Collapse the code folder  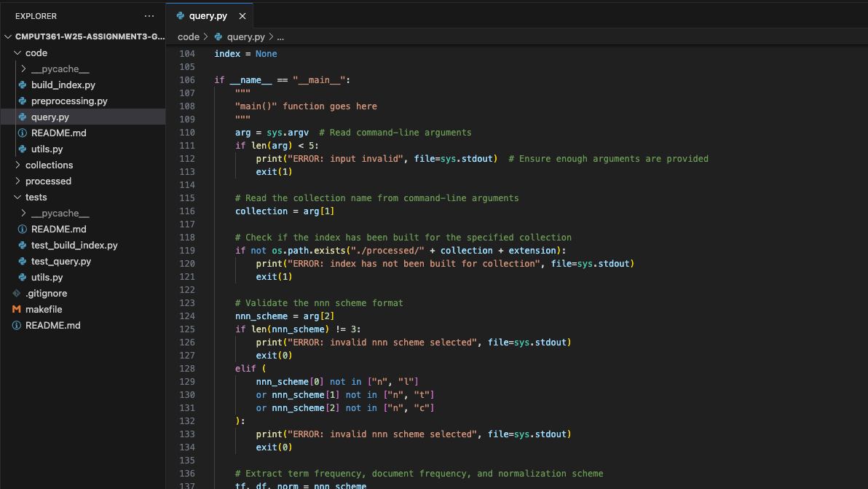pos(17,53)
